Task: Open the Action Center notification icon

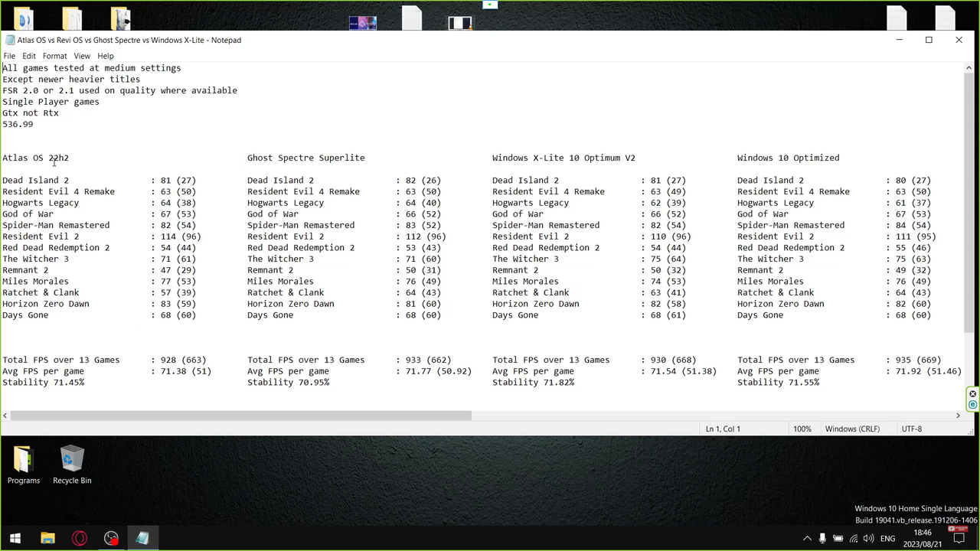Action: (x=959, y=539)
